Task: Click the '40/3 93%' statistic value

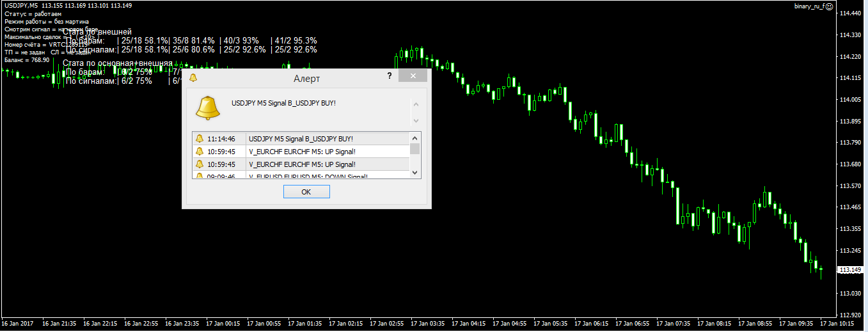Action: coord(241,40)
